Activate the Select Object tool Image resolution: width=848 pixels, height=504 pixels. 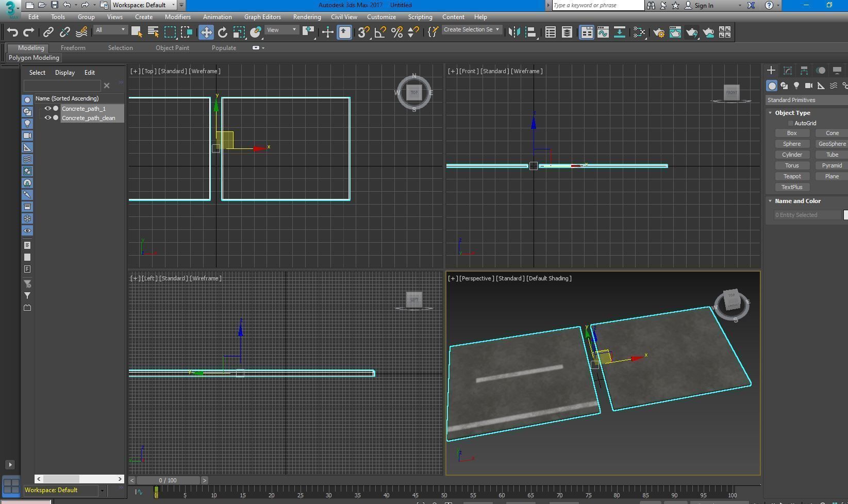click(x=137, y=32)
